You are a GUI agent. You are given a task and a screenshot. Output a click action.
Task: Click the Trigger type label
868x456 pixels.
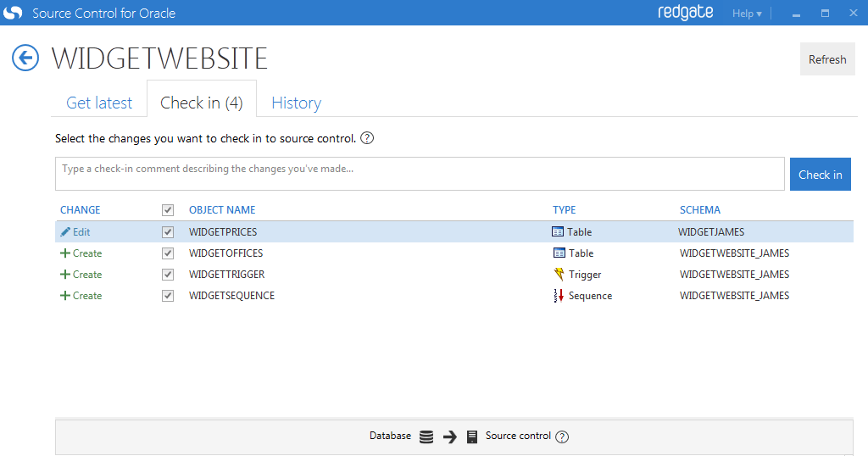585,275
